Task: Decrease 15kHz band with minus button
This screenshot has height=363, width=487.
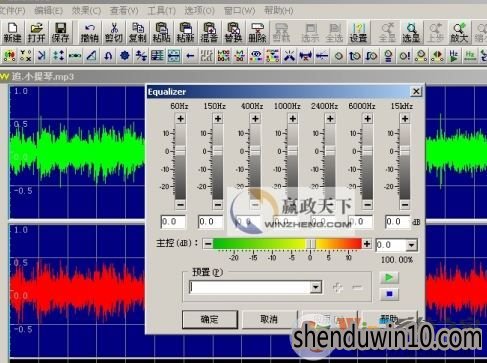Action: [405, 204]
